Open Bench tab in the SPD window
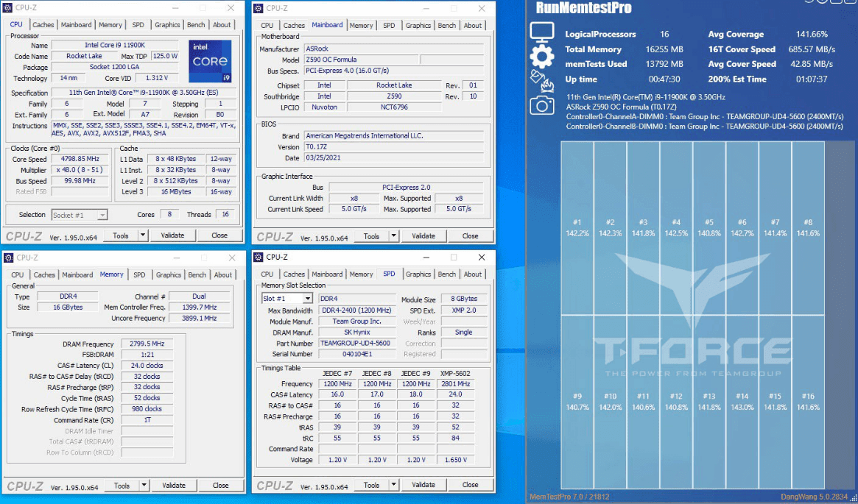 [446, 274]
